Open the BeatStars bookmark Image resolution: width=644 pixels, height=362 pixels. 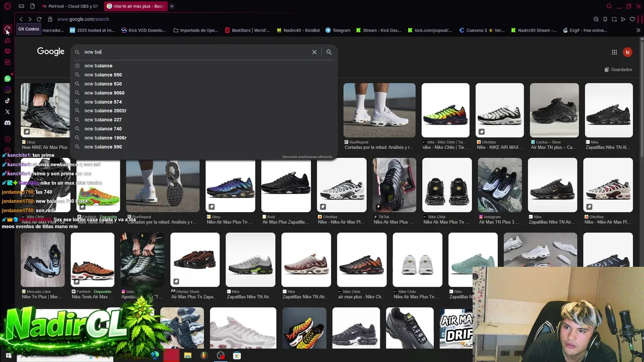(248, 30)
